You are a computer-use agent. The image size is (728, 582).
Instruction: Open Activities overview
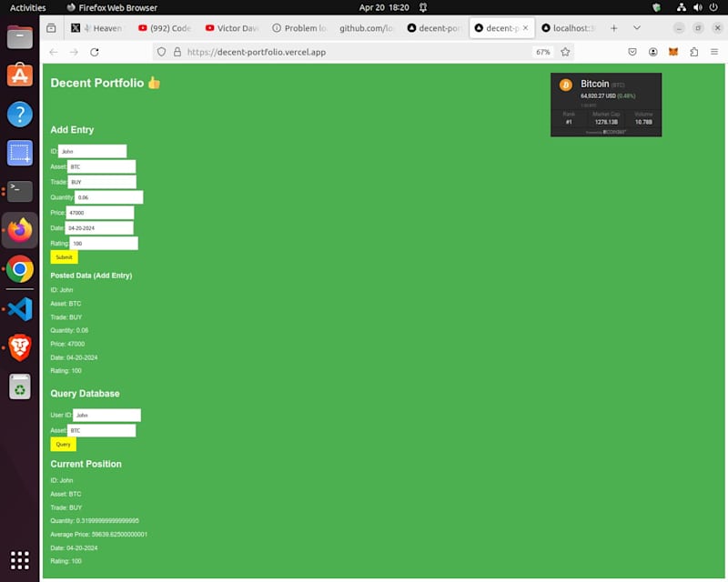27,7
